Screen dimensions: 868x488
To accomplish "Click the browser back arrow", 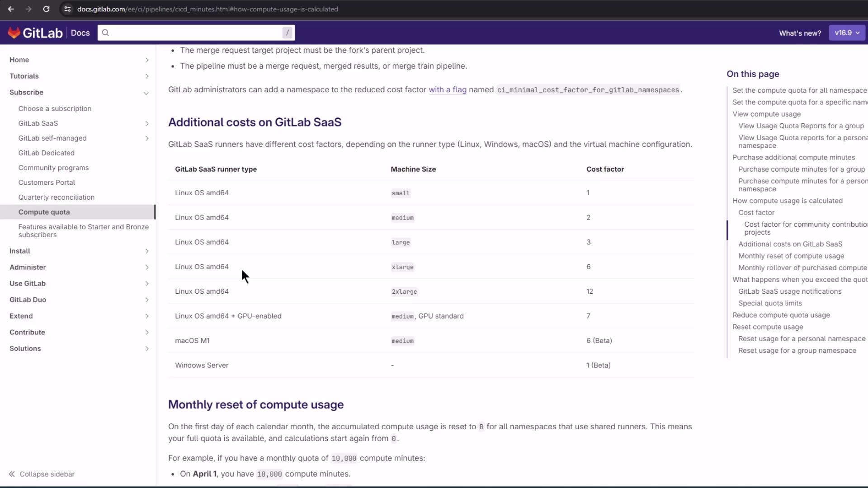I will tap(11, 9).
